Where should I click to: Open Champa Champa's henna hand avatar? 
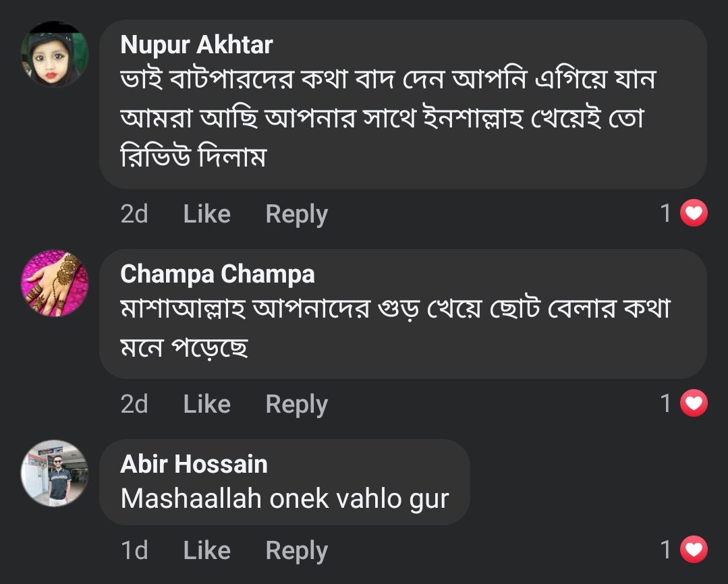55,284
